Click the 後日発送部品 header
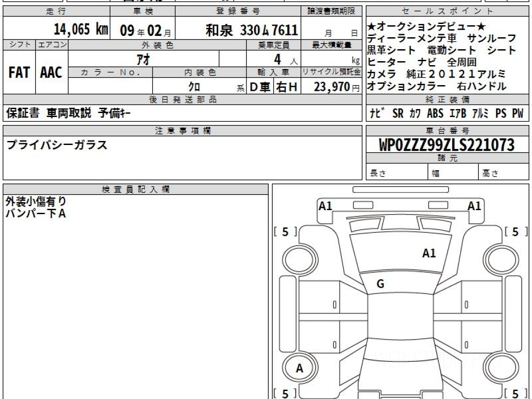532x399 pixels. point(183,100)
